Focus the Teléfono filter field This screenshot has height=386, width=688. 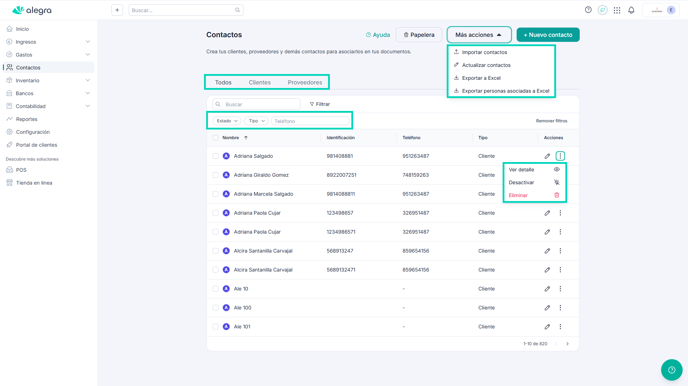[310, 121]
